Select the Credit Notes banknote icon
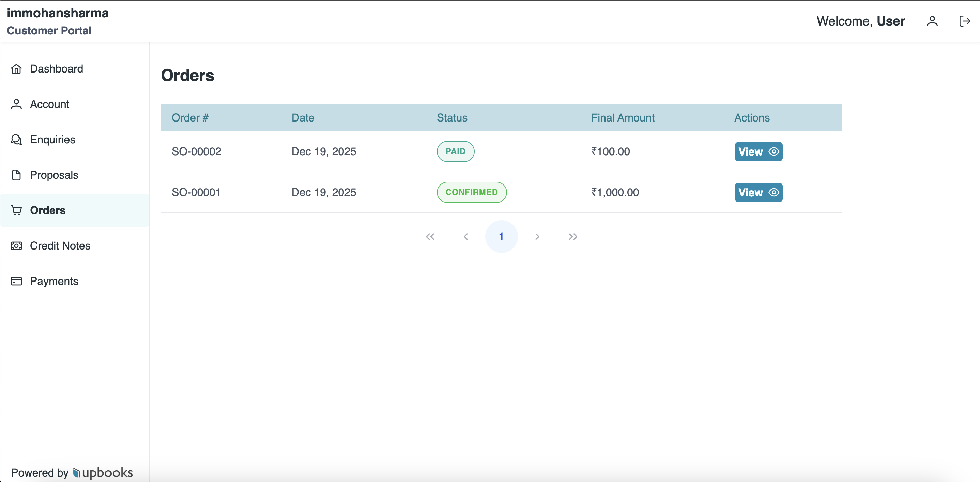 (16, 246)
